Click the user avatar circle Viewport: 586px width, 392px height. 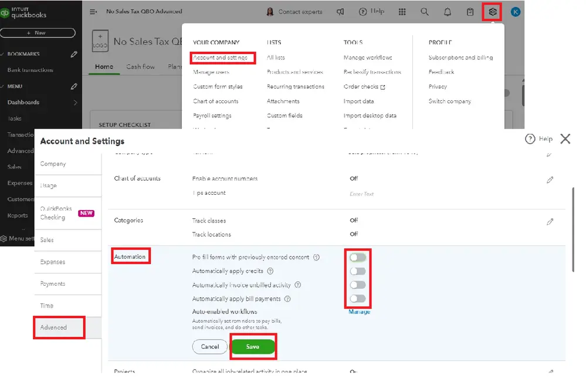click(x=514, y=11)
